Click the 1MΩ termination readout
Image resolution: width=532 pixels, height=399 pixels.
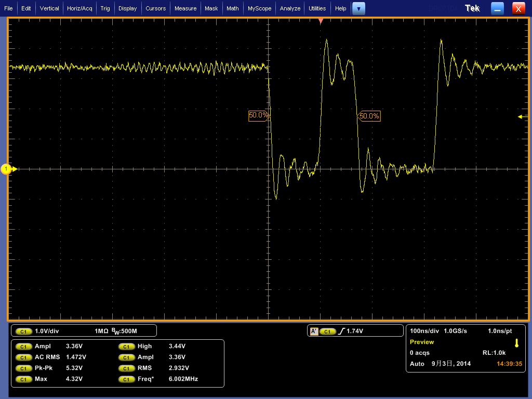click(x=101, y=331)
